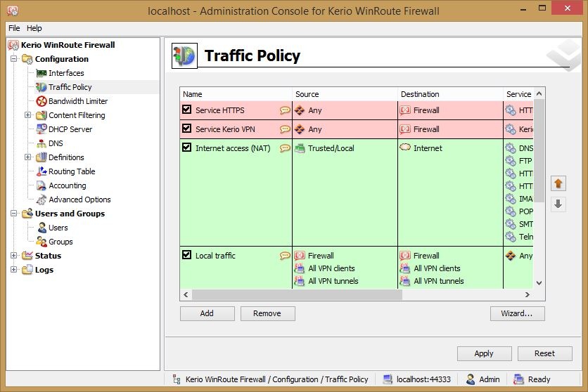Uncheck the Service Kerio VPN rule checkbox

coord(187,129)
